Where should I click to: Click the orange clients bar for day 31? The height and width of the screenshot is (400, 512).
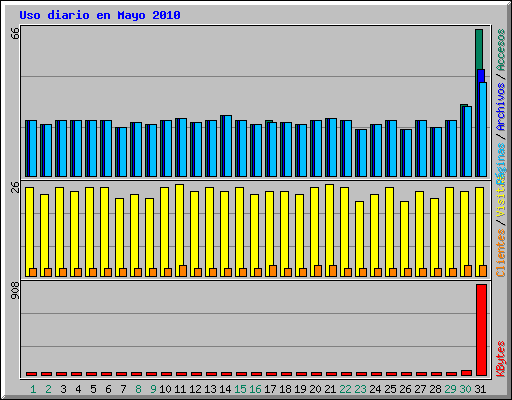tap(483, 271)
